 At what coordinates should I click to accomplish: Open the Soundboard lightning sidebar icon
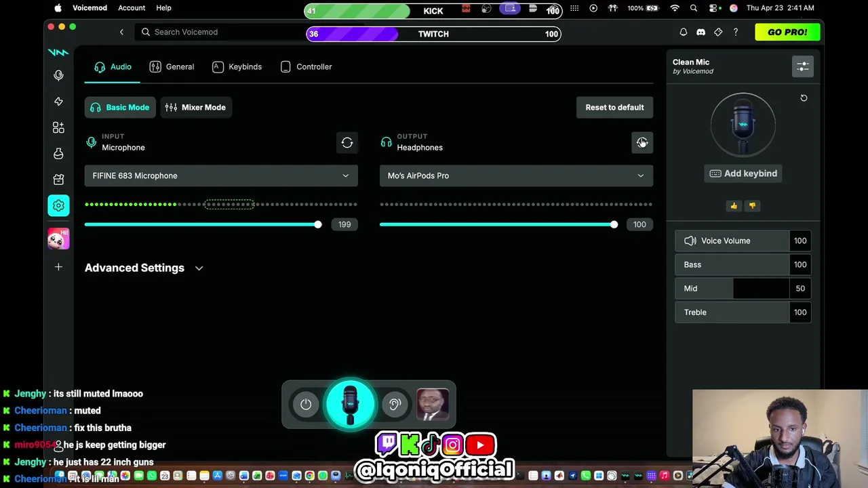[x=58, y=101]
